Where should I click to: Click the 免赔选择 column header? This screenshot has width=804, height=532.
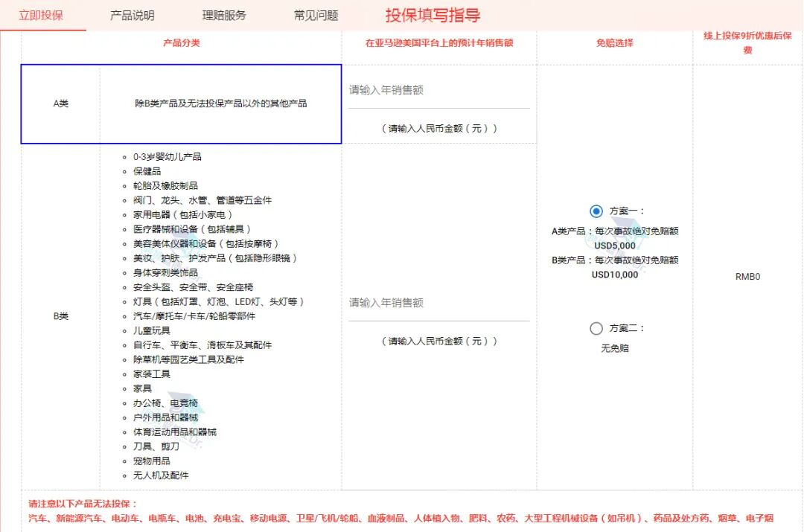[615, 43]
